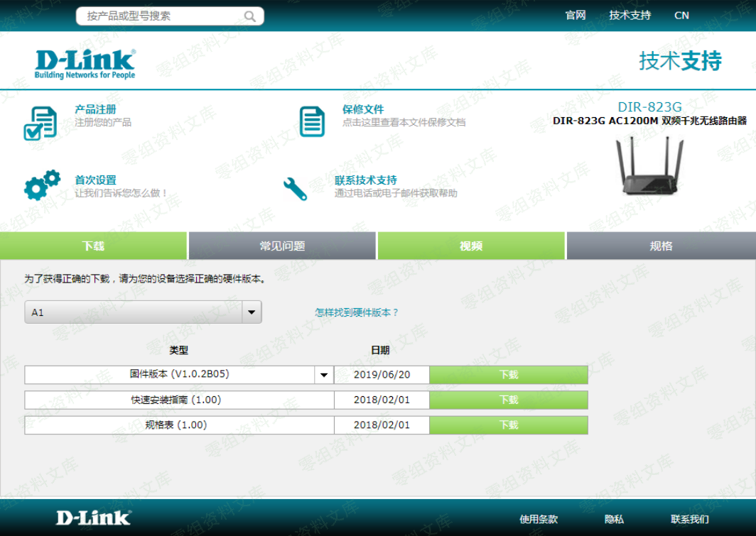
Task: Open the 保修文件 link
Action: coord(363,109)
